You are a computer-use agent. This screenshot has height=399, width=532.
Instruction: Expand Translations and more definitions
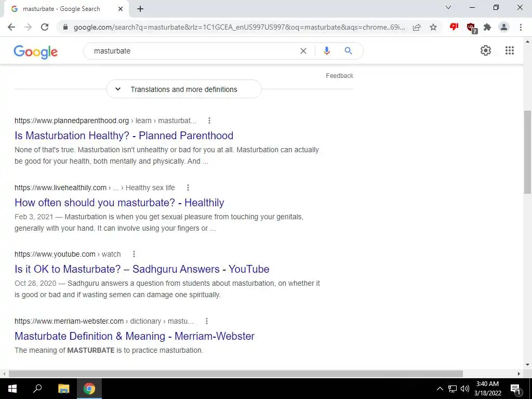pyautogui.click(x=184, y=89)
